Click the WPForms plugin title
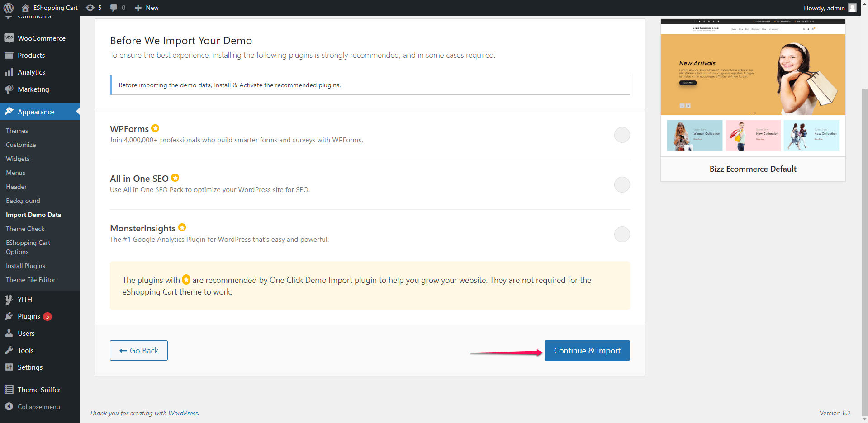This screenshot has height=423, width=868. click(129, 129)
